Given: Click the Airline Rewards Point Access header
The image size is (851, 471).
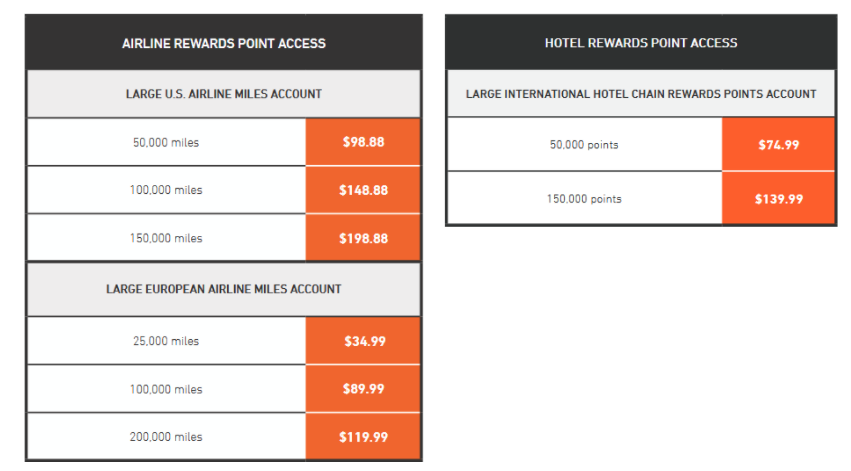Looking at the screenshot, I should pyautogui.click(x=224, y=43).
